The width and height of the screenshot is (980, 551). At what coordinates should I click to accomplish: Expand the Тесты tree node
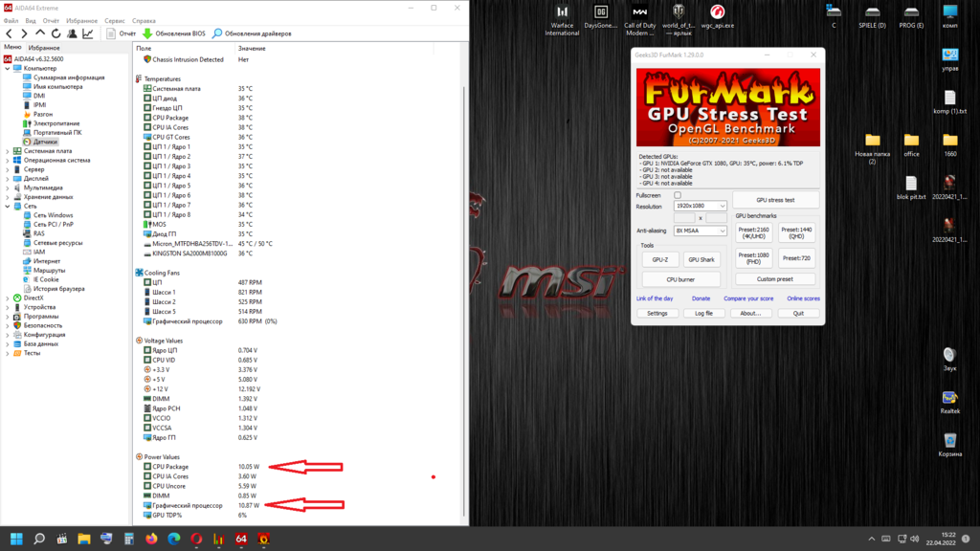[8, 353]
